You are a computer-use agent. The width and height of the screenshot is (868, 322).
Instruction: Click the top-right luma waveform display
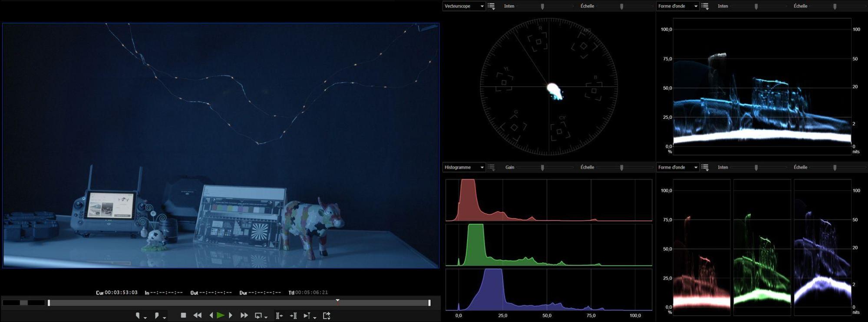tap(762, 86)
